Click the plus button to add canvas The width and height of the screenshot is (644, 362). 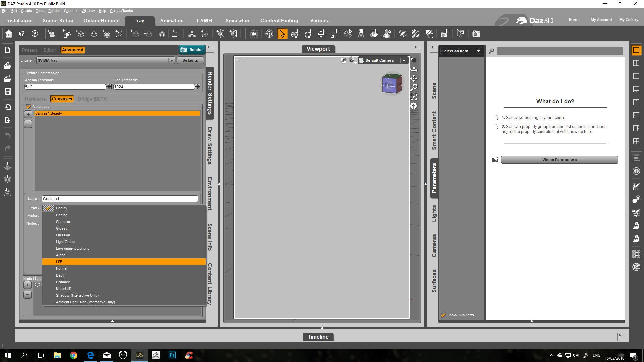click(28, 114)
